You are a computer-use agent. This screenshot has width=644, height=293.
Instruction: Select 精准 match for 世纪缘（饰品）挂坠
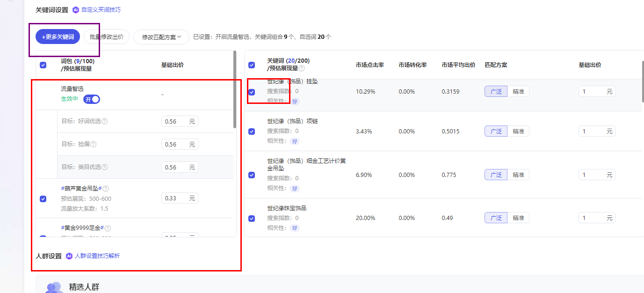[x=518, y=92]
